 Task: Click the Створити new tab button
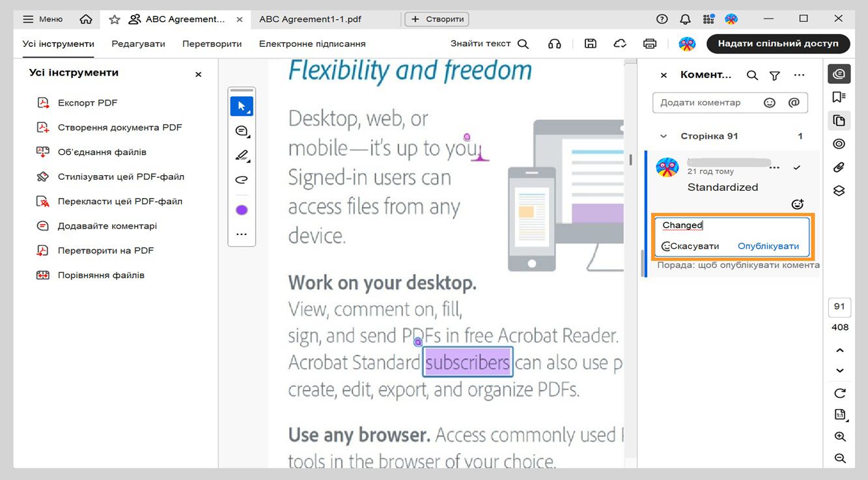(437, 20)
